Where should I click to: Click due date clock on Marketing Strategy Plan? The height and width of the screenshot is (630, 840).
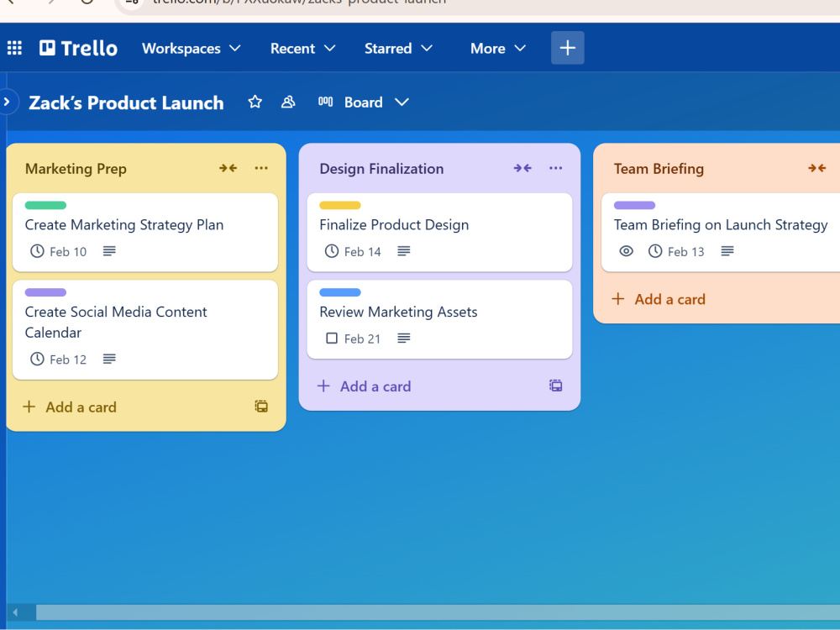point(37,251)
